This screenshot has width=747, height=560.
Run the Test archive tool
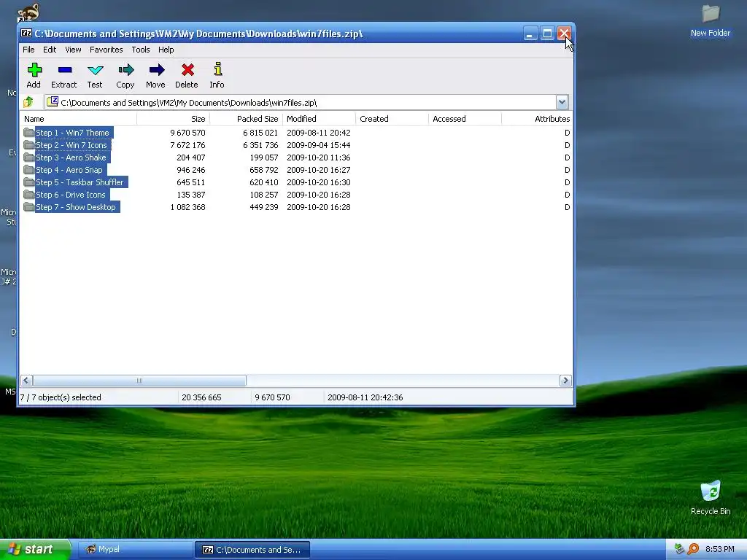96,71
